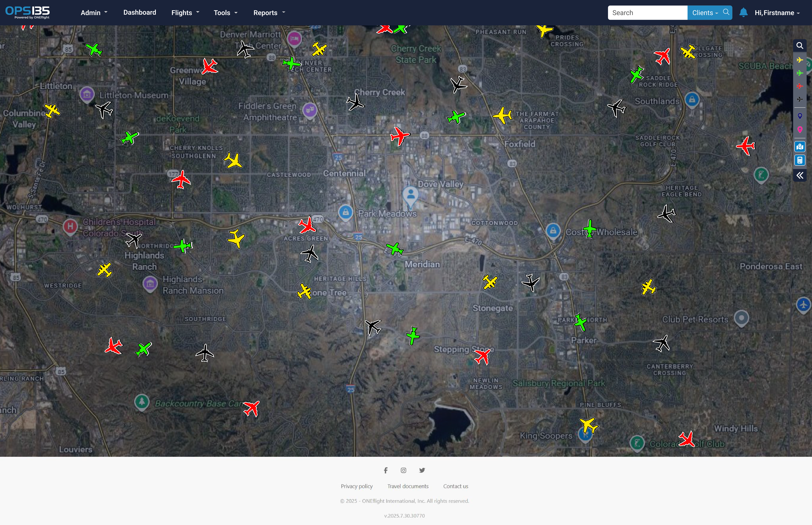
Task: Collapse the side toolbar with double chevron
Action: pos(799,176)
